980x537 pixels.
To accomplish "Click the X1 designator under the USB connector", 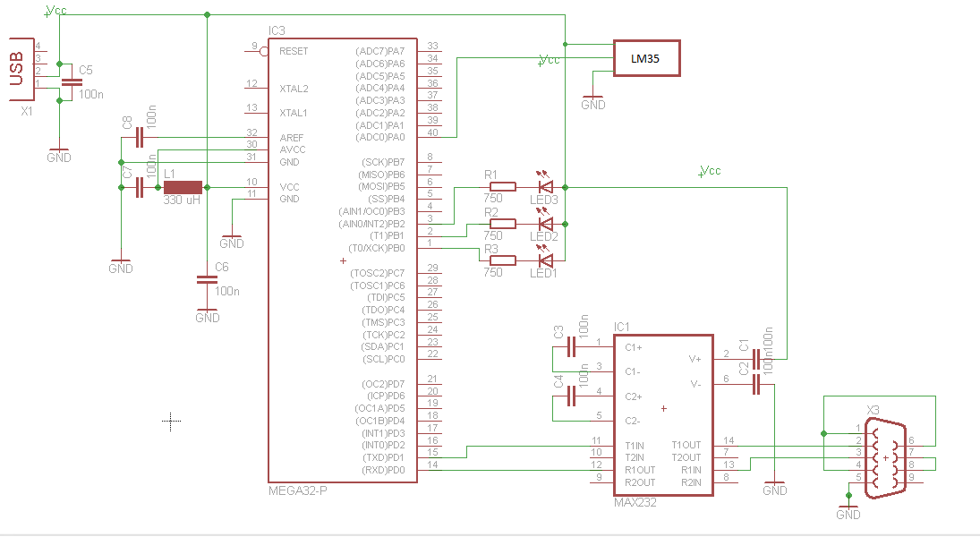I will (x=26, y=111).
